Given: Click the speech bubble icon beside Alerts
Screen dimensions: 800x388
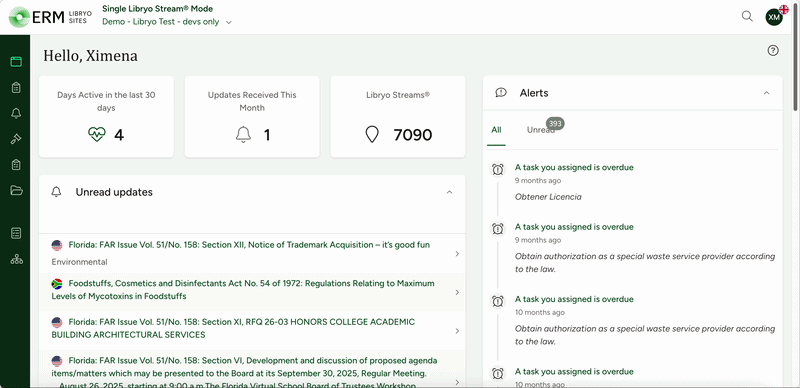Looking at the screenshot, I should (501, 92).
